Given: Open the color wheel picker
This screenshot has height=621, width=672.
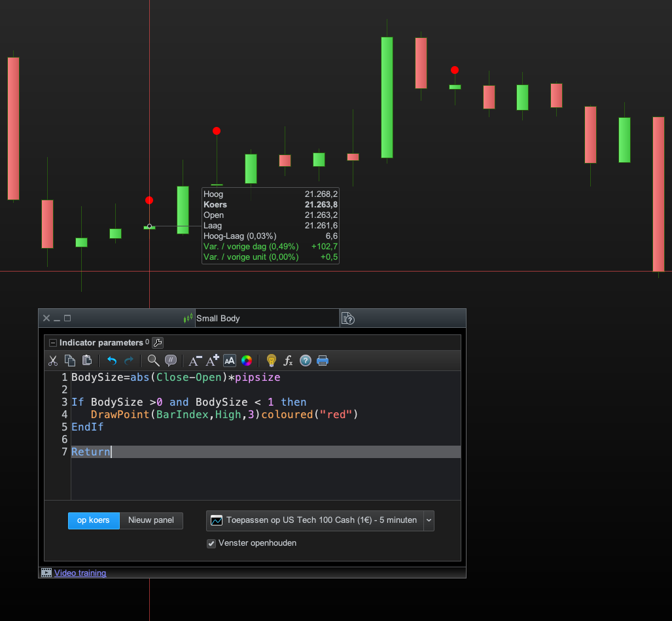Looking at the screenshot, I should (x=247, y=361).
